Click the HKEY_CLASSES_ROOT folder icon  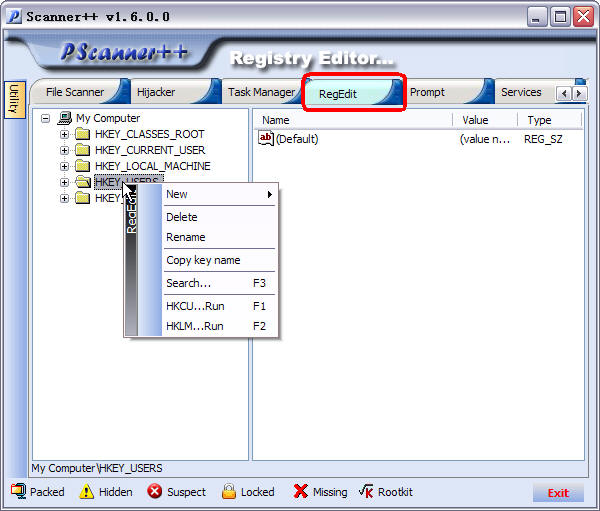point(82,134)
